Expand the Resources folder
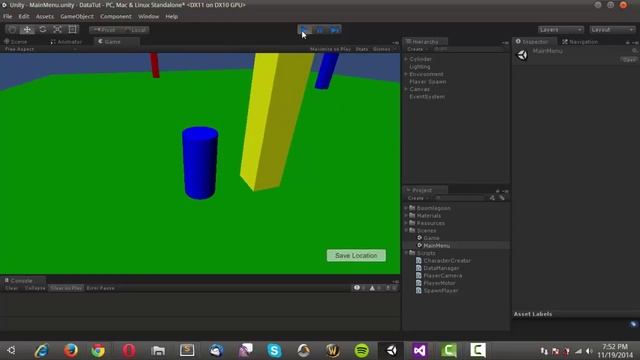Image resolution: width=640 pixels, height=360 pixels. [406, 223]
